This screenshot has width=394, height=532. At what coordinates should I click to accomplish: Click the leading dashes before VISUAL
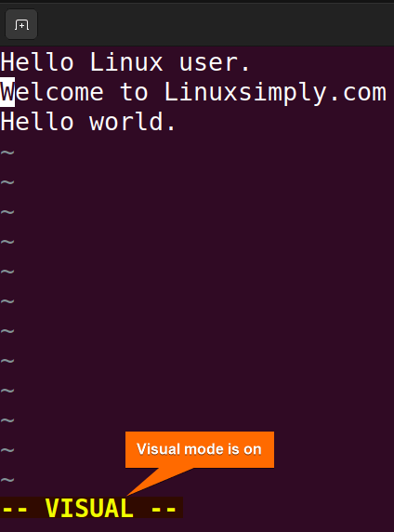coord(14,509)
